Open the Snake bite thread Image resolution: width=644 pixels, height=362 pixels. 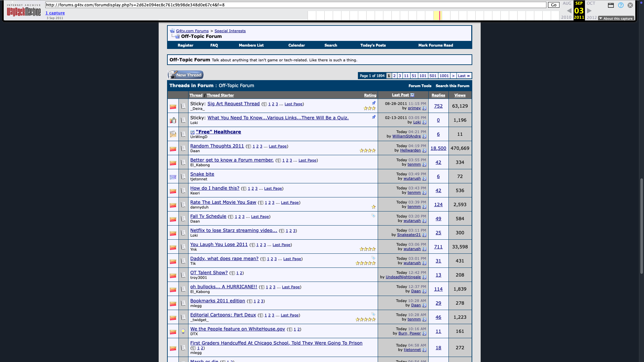click(x=202, y=174)
